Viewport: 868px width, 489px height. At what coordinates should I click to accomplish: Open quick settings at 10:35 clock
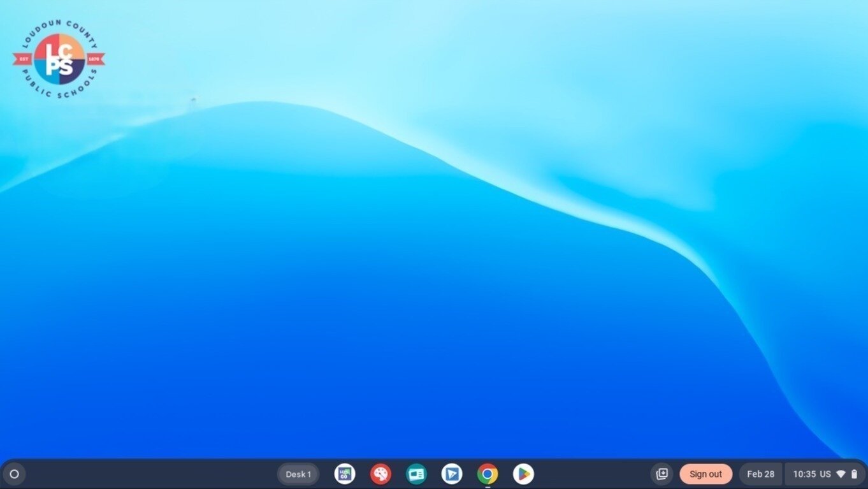tap(804, 474)
